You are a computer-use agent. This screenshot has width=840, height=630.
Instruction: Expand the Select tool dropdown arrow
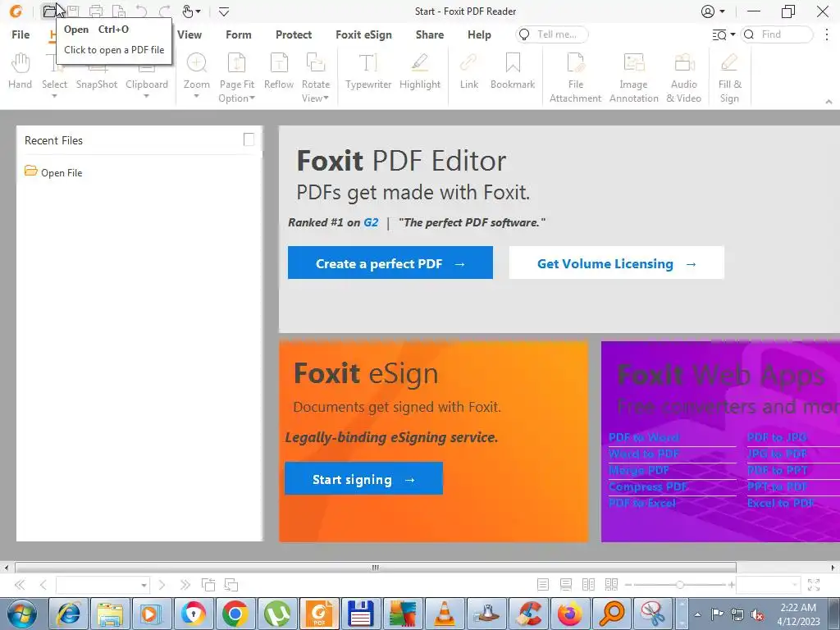(x=54, y=97)
